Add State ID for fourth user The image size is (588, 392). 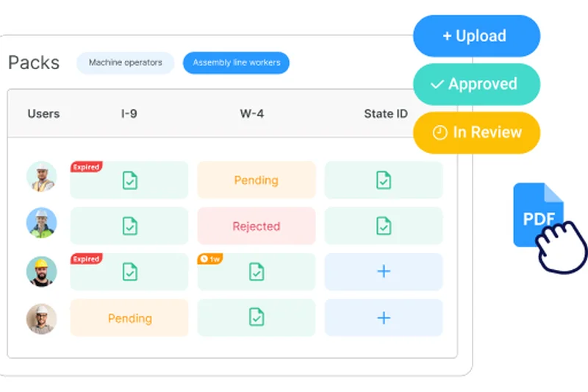click(383, 318)
